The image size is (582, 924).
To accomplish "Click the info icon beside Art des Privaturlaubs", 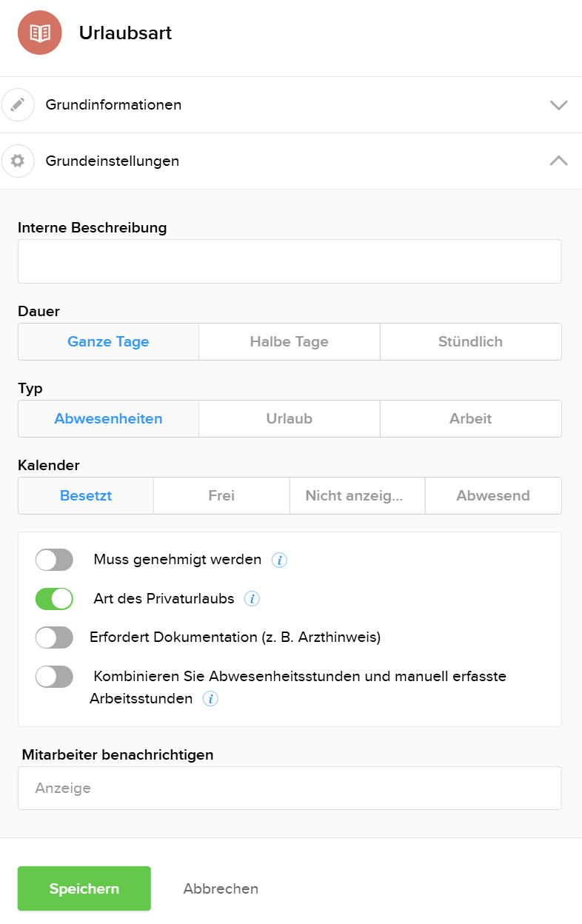I will [x=252, y=598].
